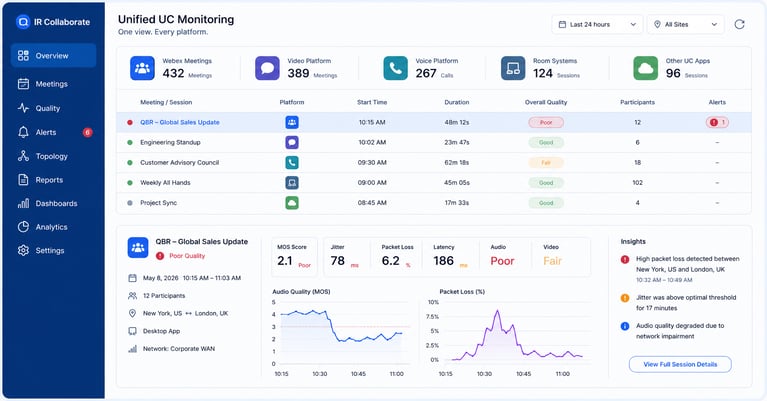Image resolution: width=767 pixels, height=401 pixels.
Task: Select the 389 Video Platform count
Action: [x=298, y=73]
